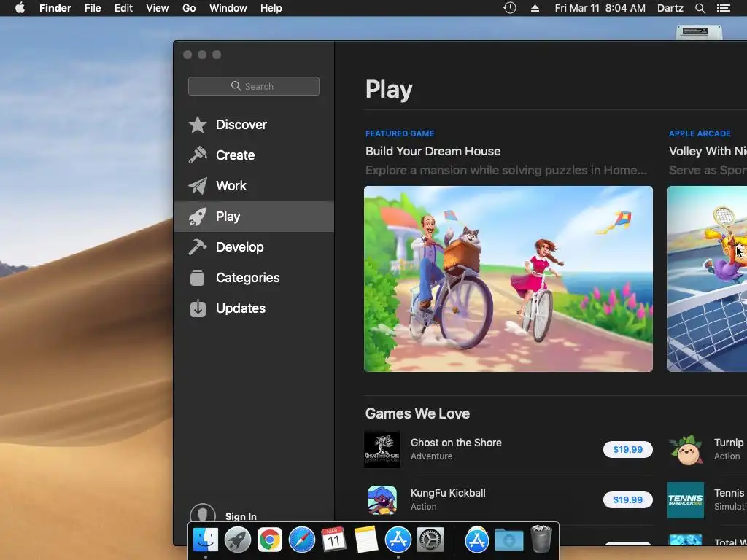Viewport: 747px width, 560px height.
Task: Buy KungFu Kickball for $19.99
Action: pos(627,500)
